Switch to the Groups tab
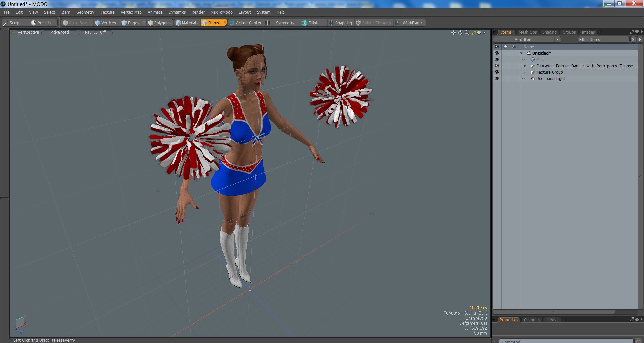Image resolution: width=644 pixels, height=343 pixels. click(569, 32)
